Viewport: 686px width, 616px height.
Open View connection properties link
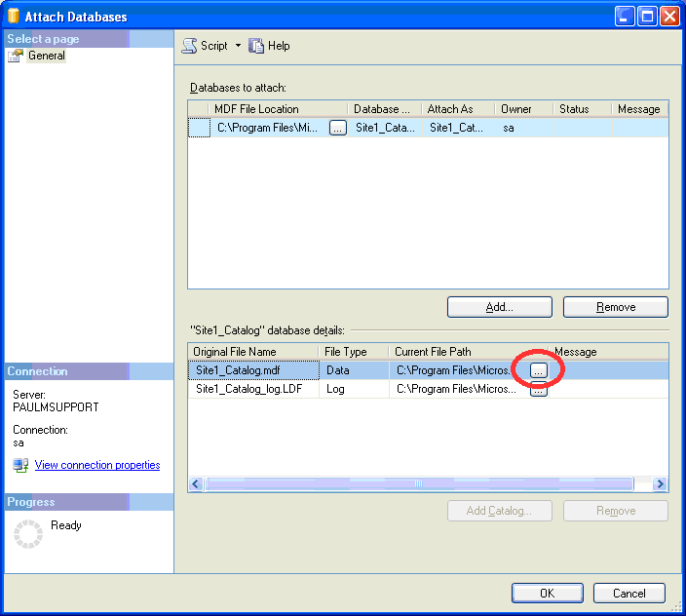tap(97, 465)
